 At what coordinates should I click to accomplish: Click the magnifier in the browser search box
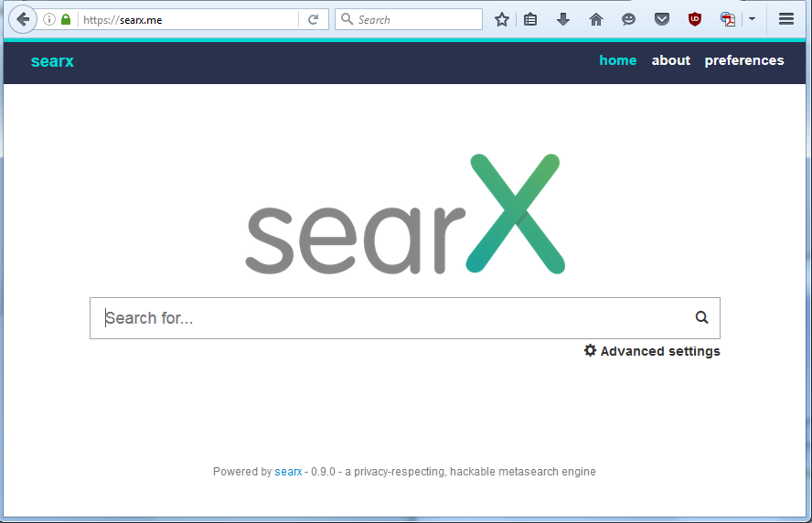point(347,19)
